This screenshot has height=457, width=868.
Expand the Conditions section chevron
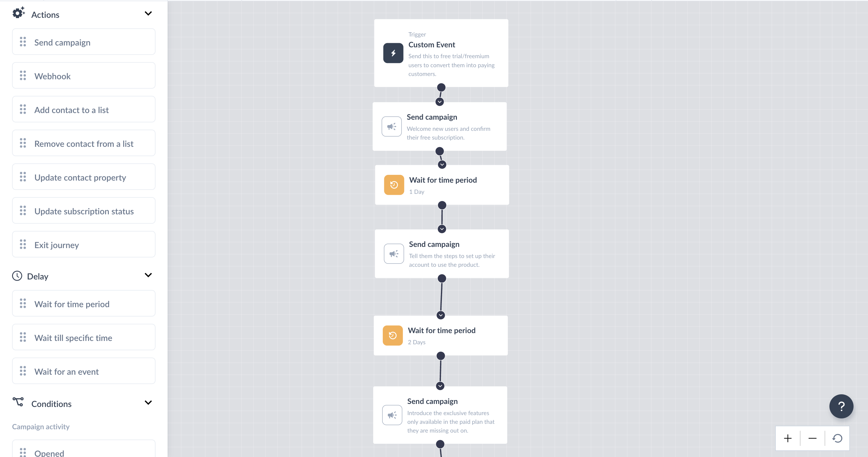point(148,404)
